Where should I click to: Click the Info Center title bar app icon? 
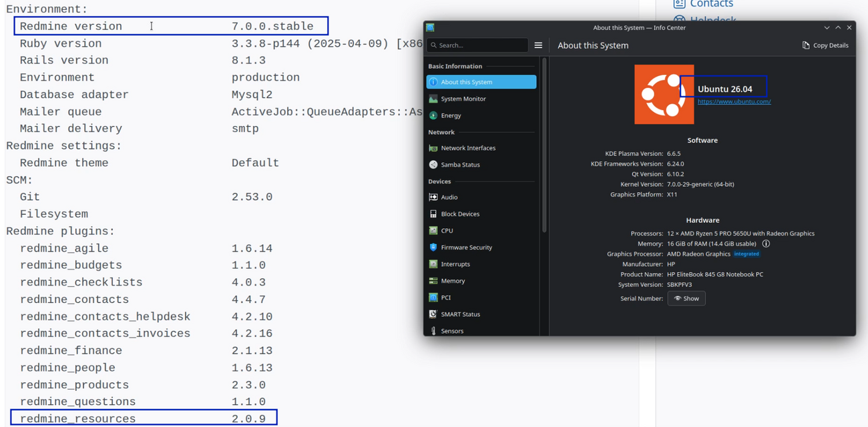click(430, 27)
